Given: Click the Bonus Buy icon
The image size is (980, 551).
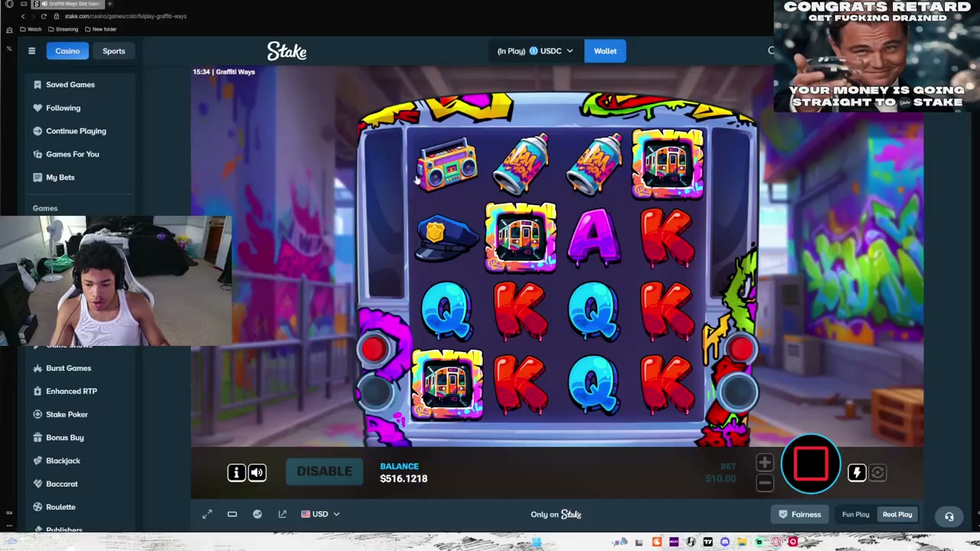Looking at the screenshot, I should coord(38,438).
